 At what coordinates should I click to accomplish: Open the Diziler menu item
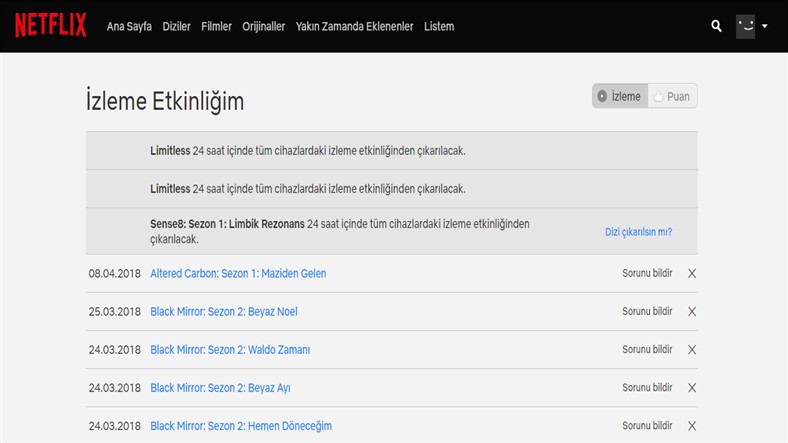point(176,27)
